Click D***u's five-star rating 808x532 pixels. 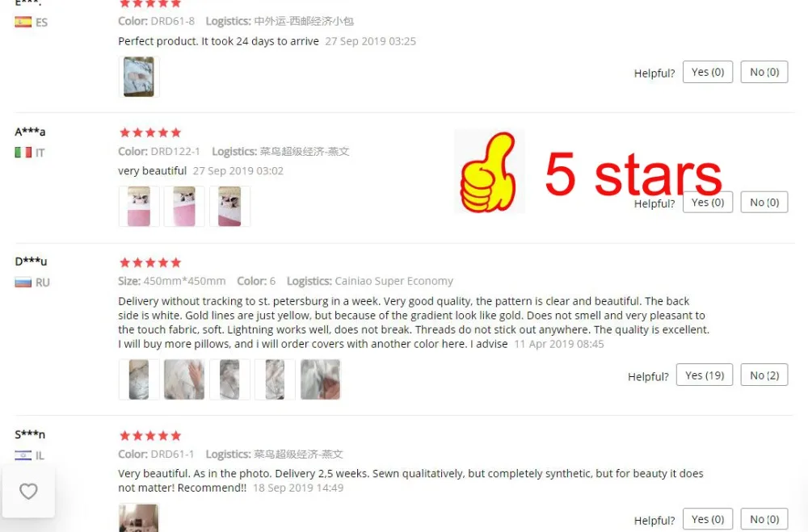pyautogui.click(x=150, y=262)
